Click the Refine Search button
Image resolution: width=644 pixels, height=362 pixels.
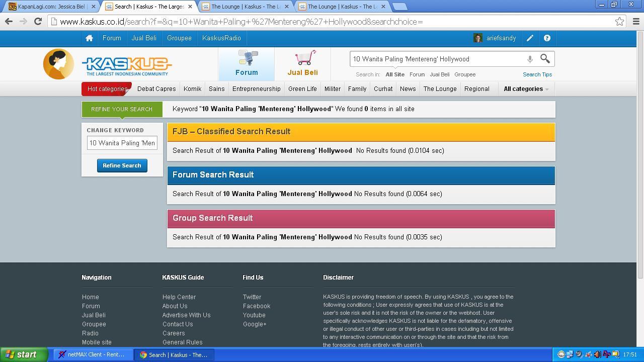tap(122, 165)
